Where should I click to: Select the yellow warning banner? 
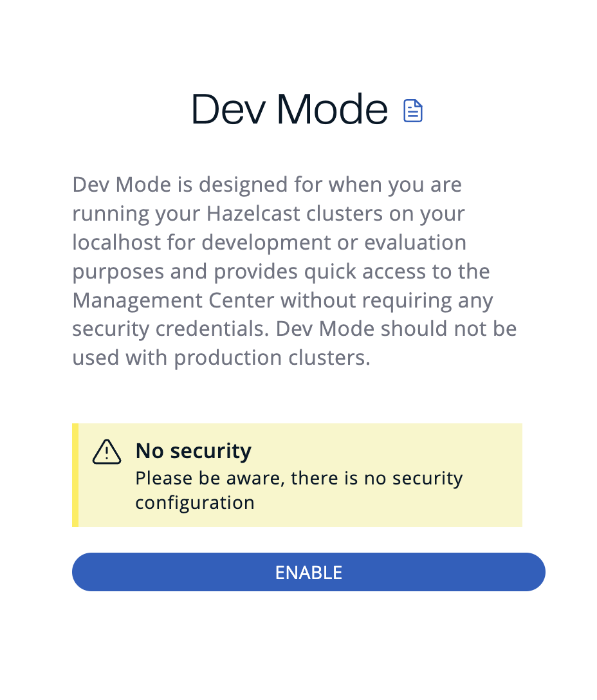coord(297,475)
